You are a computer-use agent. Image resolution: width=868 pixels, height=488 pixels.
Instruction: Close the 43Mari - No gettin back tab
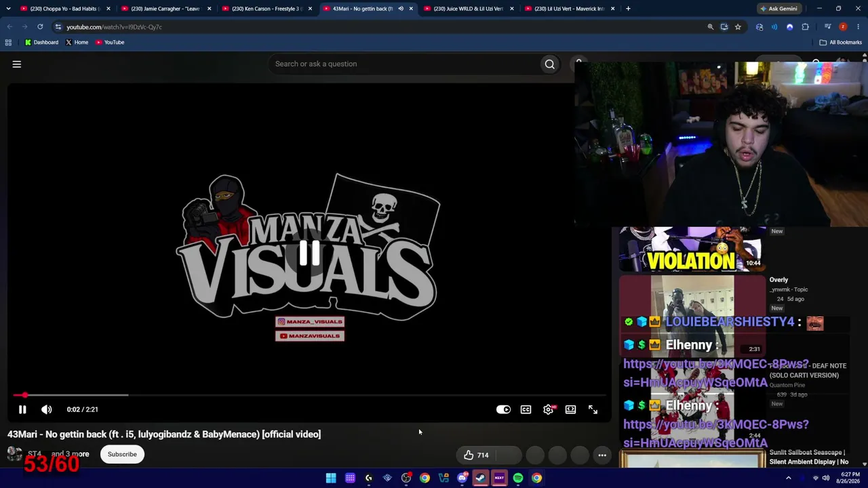tap(411, 9)
